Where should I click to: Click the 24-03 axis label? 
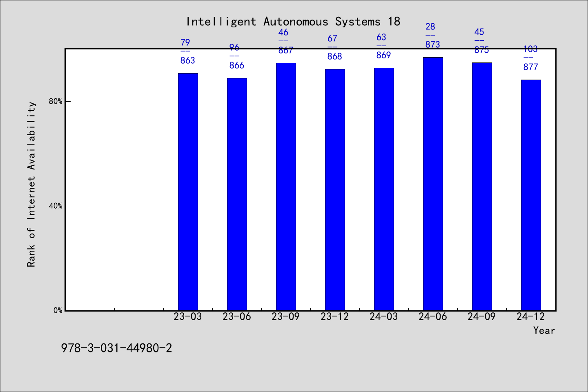[x=384, y=316]
